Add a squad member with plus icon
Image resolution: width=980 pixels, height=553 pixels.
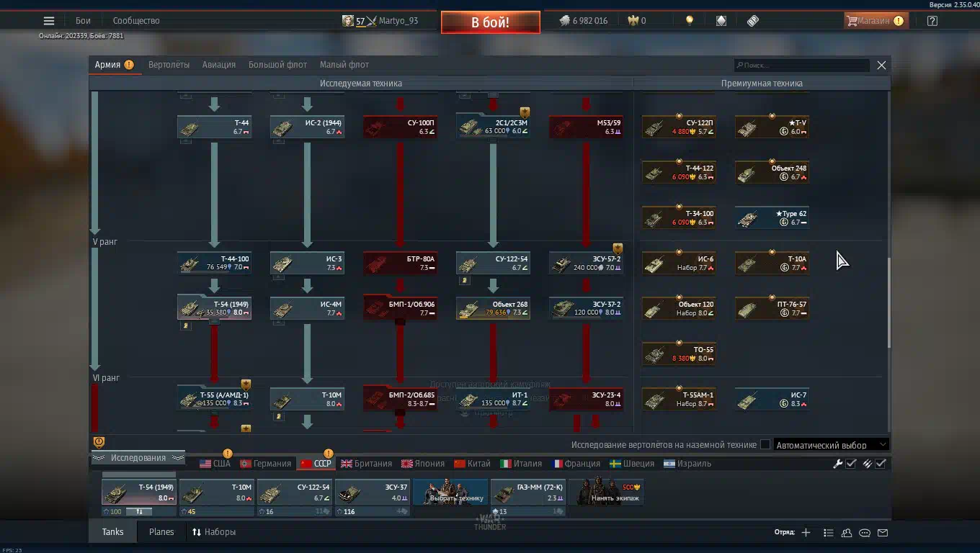(806, 533)
